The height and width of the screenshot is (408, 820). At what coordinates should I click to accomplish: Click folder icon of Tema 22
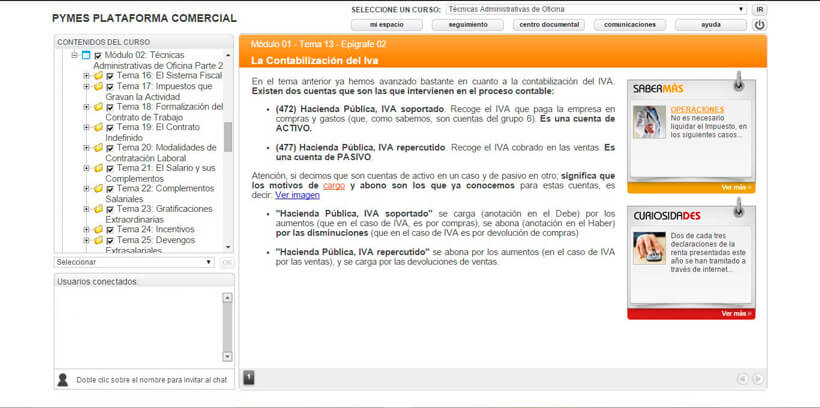tap(98, 188)
